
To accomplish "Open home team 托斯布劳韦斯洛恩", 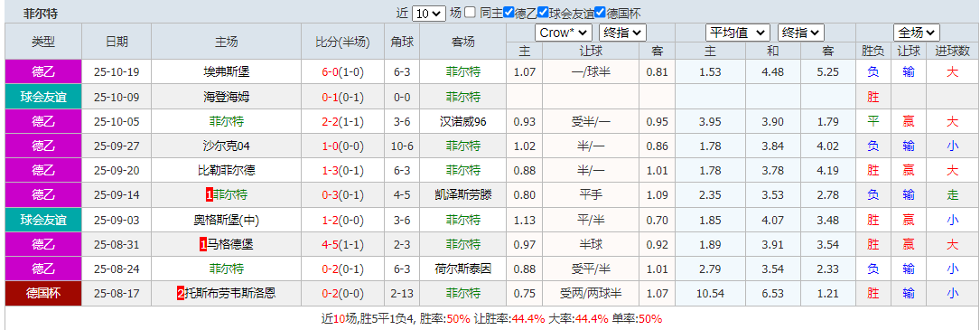I will click(x=230, y=292).
